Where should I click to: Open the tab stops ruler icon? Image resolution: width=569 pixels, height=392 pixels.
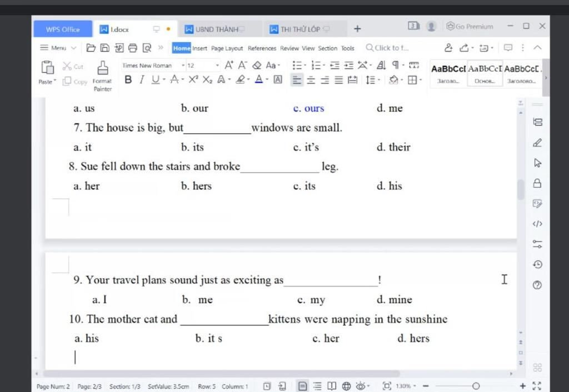tap(413, 66)
